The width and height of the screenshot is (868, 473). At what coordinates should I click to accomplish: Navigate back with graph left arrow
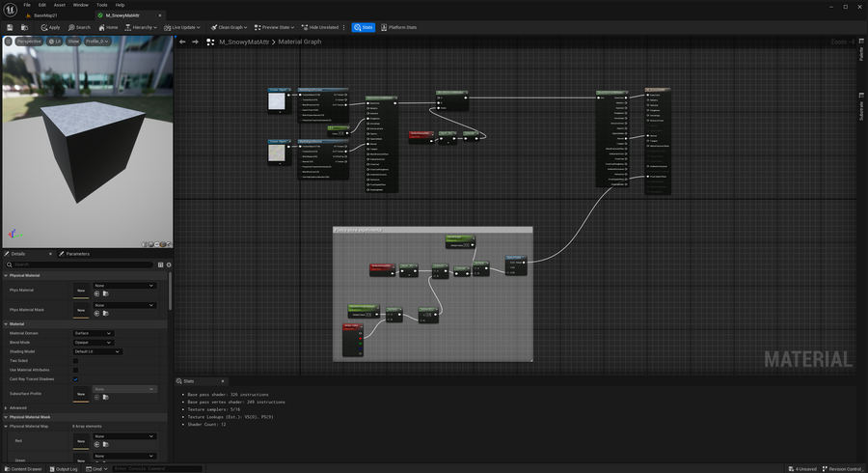[182, 42]
